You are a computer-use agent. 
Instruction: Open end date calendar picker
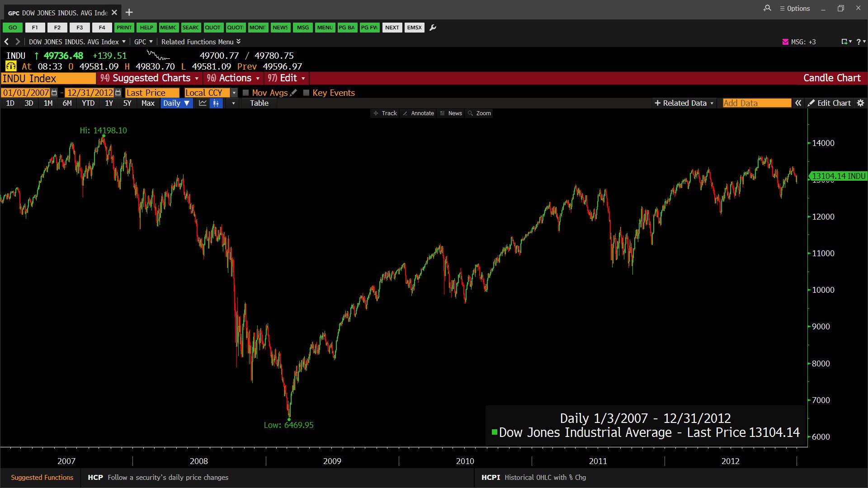click(118, 93)
